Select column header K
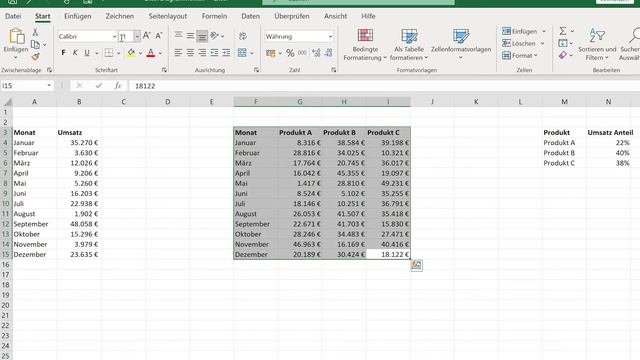 [476, 102]
